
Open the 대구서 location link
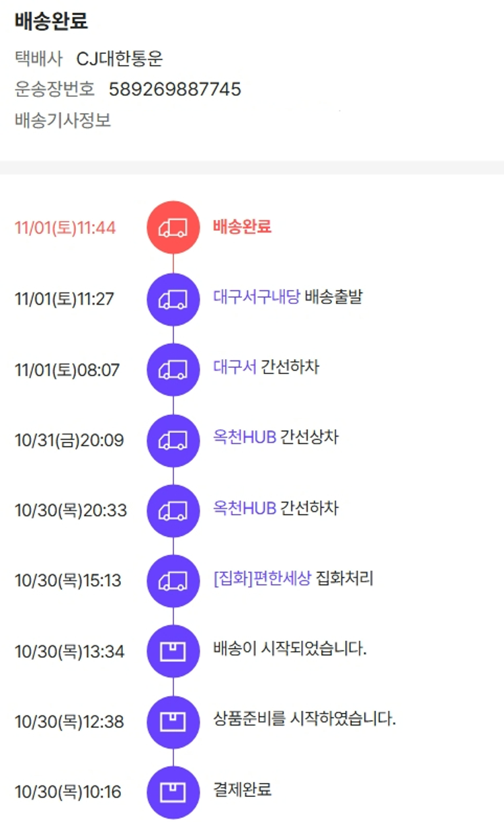point(235,367)
